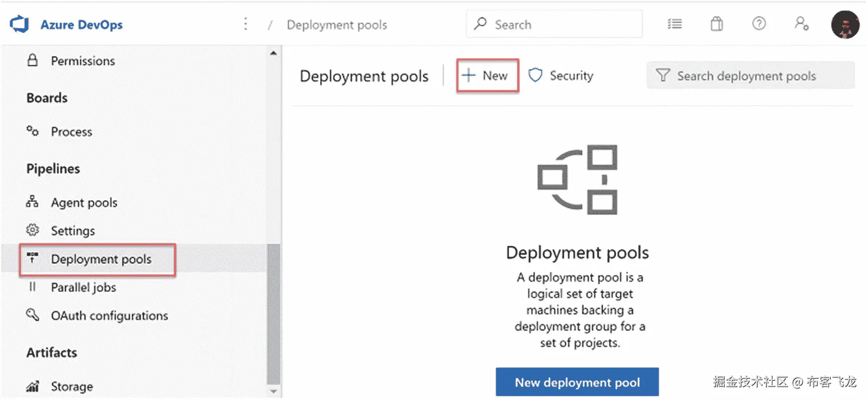Open the profile avatar picture
This screenshot has width=868, height=400.
click(x=845, y=25)
